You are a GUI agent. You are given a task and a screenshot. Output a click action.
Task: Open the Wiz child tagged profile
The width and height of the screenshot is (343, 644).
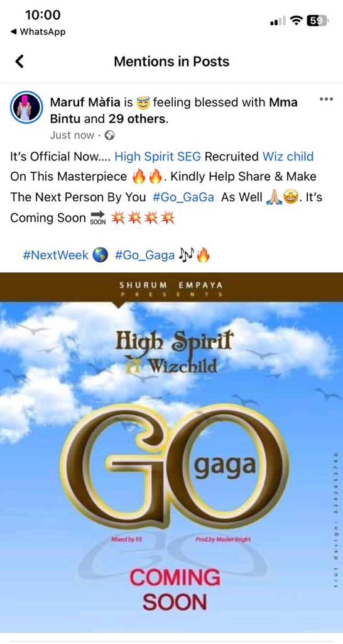point(288,156)
